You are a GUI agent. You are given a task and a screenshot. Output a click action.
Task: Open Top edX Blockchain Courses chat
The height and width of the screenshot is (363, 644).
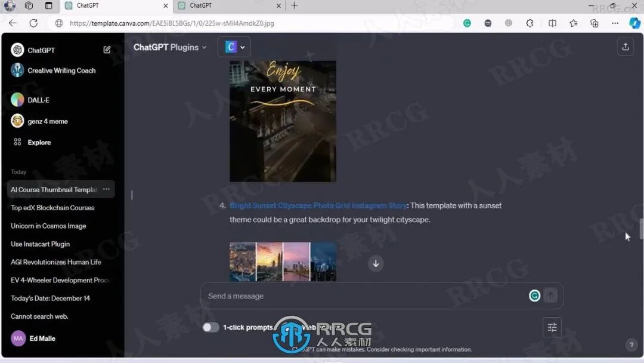[52, 208]
